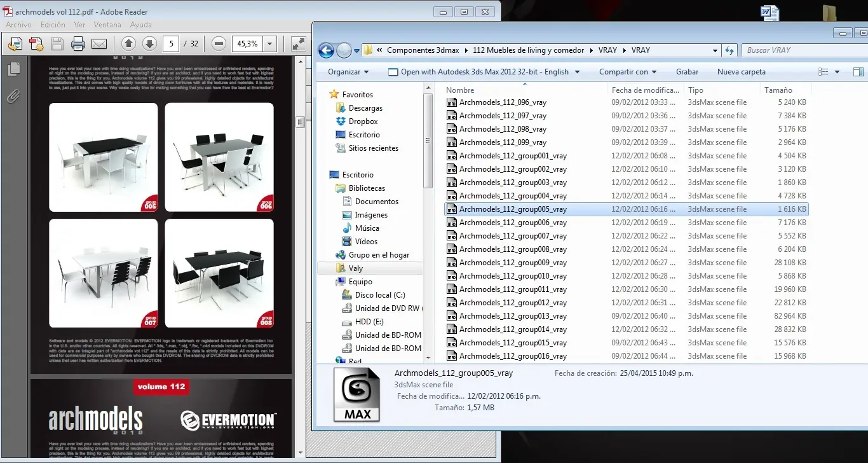Open the Edición menu
Viewport: 868px width, 463px height.
click(x=53, y=25)
